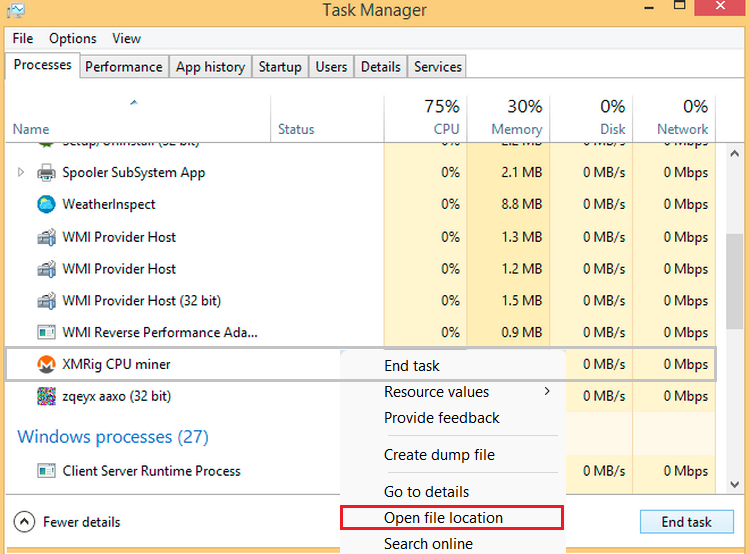Click the XMRig CPU miner process icon

point(46,365)
